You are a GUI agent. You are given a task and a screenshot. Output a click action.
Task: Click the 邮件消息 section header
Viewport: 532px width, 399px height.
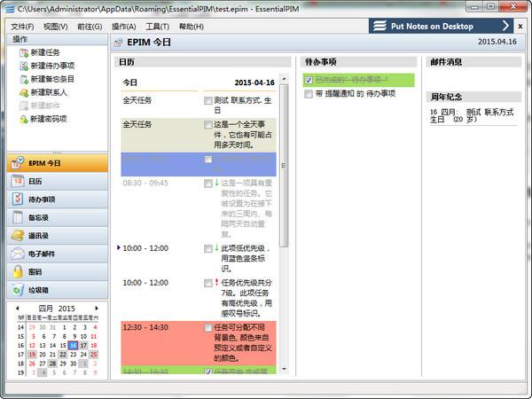click(x=473, y=62)
